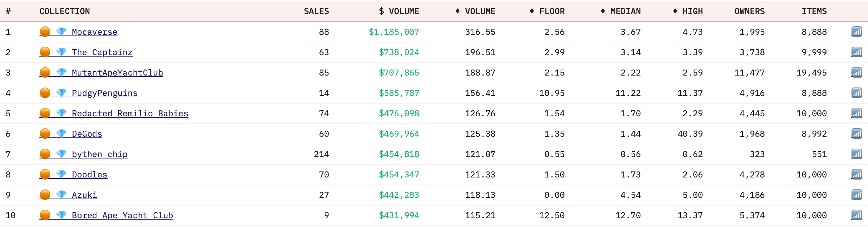Image resolution: width=868 pixels, height=227 pixels.
Task: Click the orange coin icon beside Doodles
Action: (45, 174)
